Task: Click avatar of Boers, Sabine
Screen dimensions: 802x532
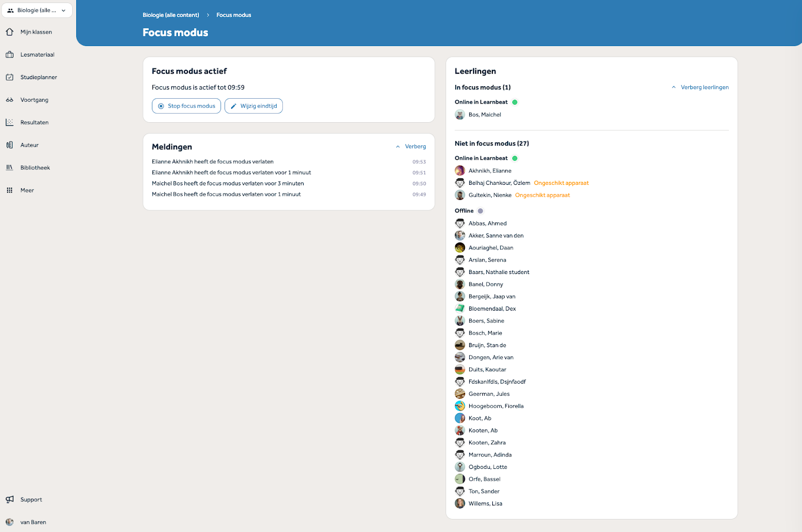Action: click(x=460, y=321)
